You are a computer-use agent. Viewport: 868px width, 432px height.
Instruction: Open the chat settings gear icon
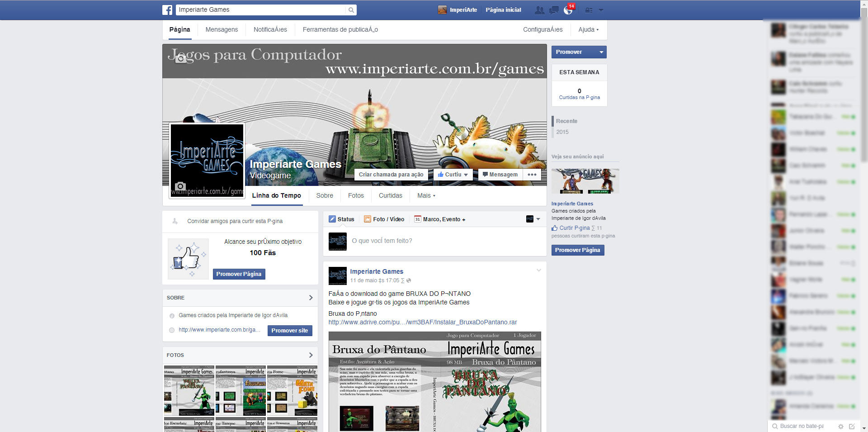tap(841, 426)
